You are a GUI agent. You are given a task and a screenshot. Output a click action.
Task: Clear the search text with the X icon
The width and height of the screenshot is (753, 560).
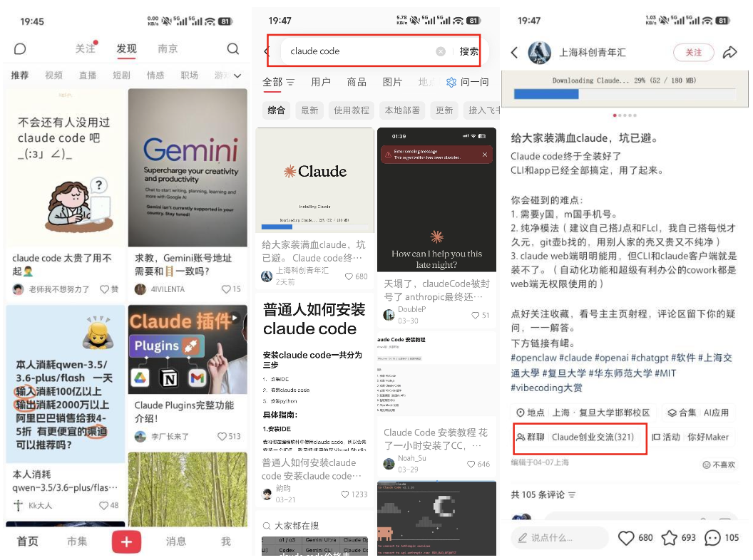(441, 51)
